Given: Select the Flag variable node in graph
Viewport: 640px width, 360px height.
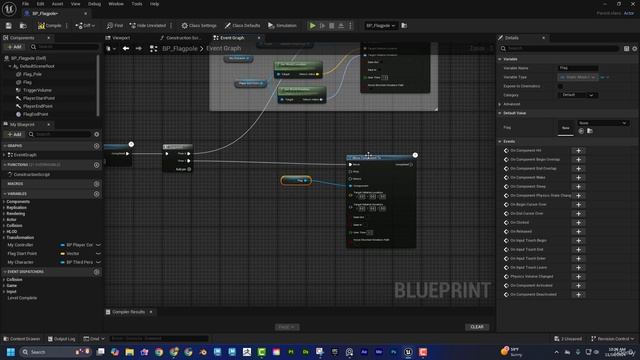Looking at the screenshot, I should click(296, 180).
